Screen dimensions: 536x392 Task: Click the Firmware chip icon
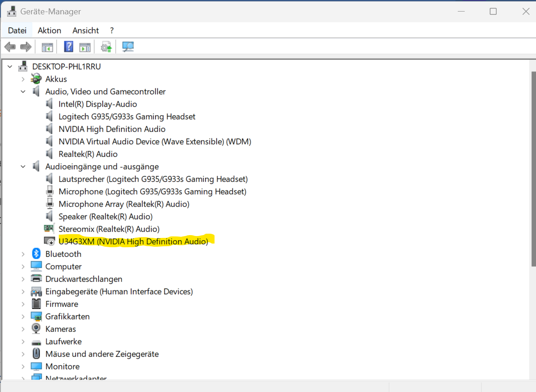(36, 304)
